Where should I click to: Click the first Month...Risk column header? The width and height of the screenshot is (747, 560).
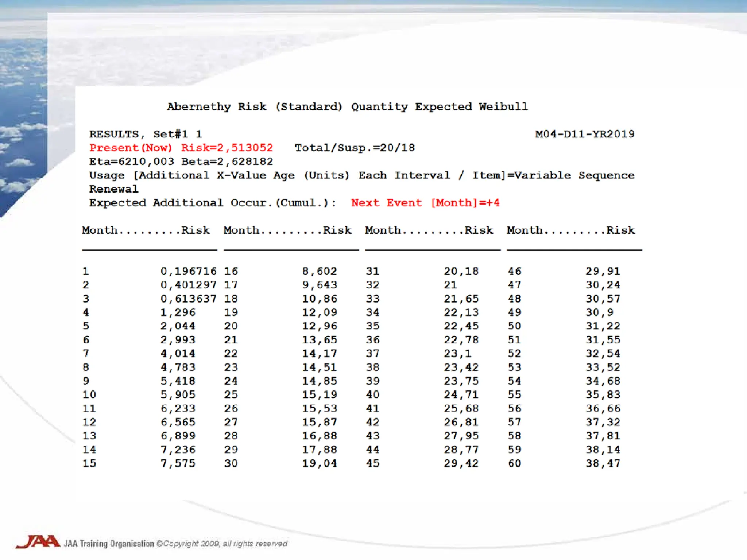[146, 230]
